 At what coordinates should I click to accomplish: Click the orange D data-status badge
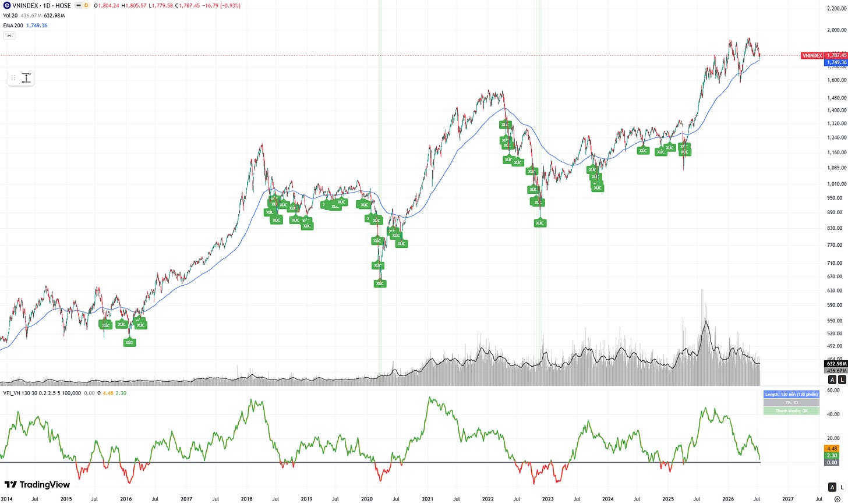87,5
